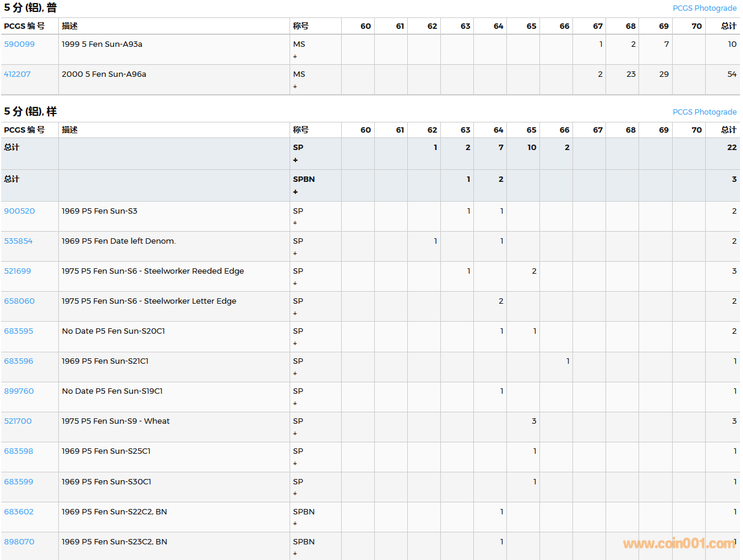
Task: Expand plus sign under 1975 Sun-S9 Wheat row
Action: pos(295,433)
